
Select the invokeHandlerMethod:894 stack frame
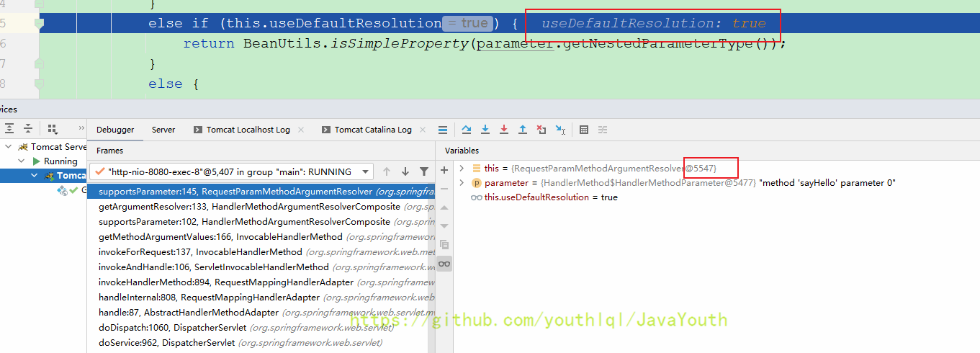coord(226,282)
